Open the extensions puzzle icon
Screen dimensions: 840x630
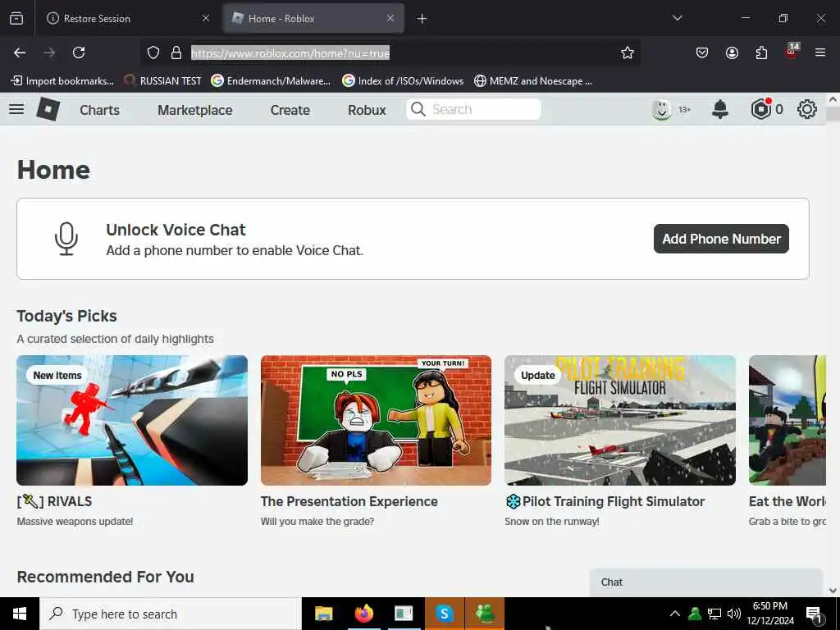(x=761, y=52)
